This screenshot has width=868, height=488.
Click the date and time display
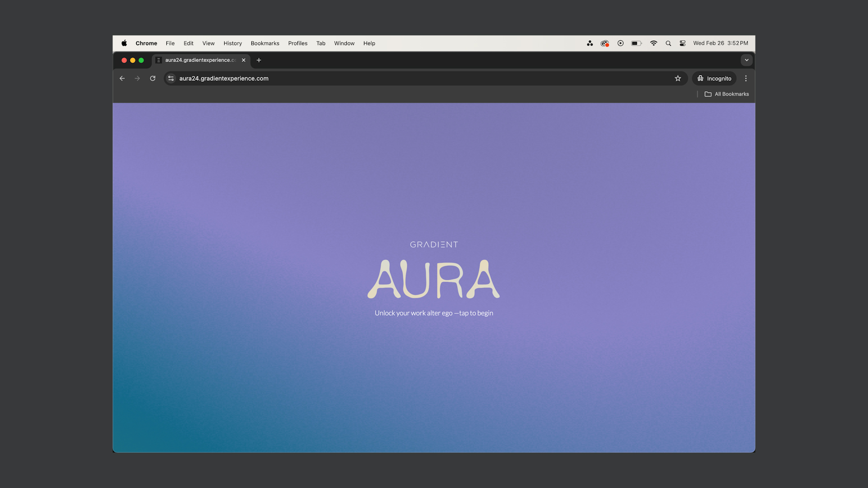[721, 43]
